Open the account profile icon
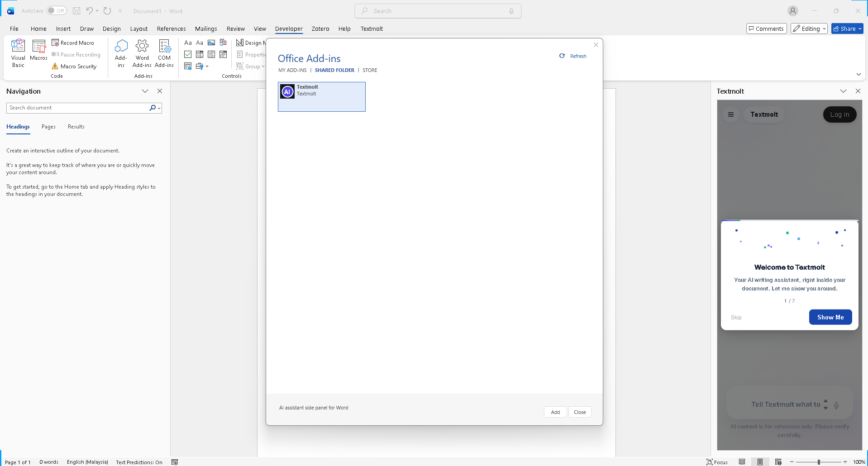Image resolution: width=868 pixels, height=466 pixels. (x=792, y=11)
